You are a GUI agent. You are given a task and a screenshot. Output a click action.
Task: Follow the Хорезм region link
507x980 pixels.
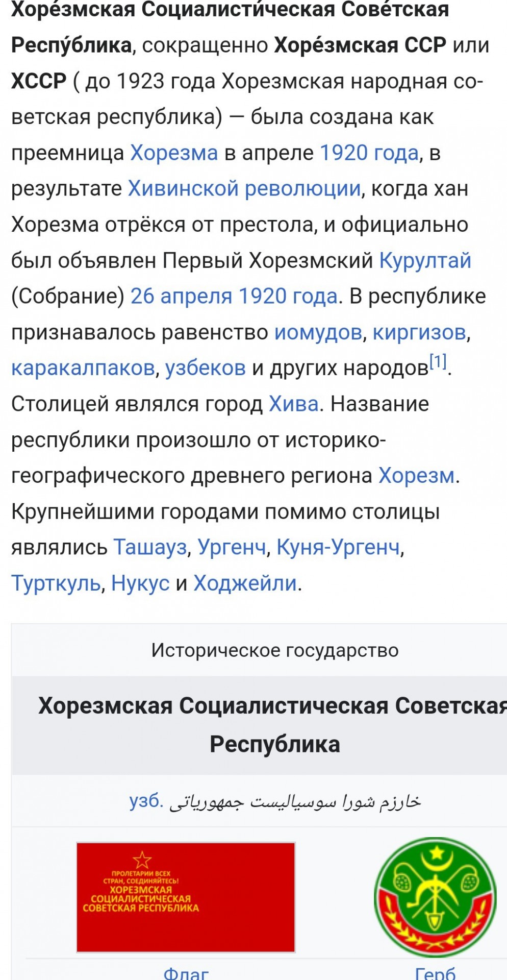417,476
